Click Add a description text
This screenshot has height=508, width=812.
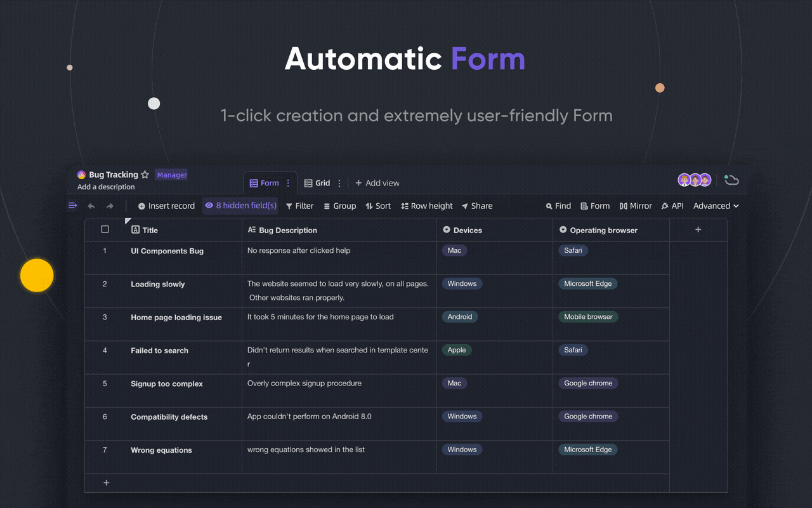106,187
